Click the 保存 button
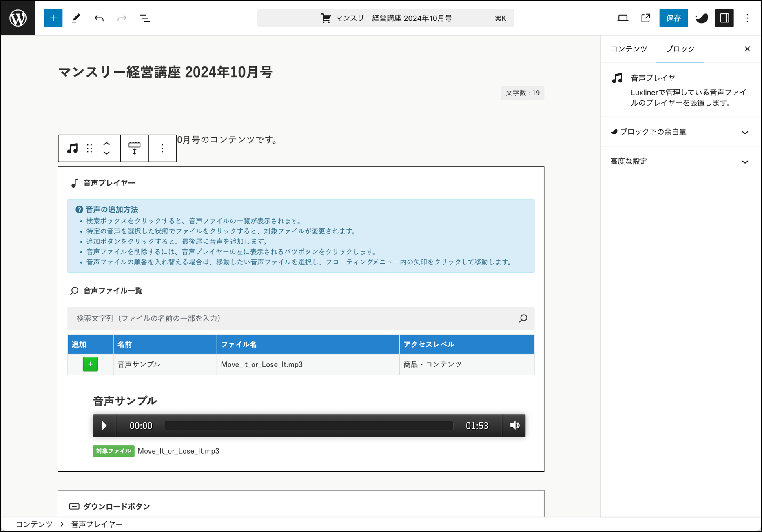The image size is (762, 532). (673, 18)
